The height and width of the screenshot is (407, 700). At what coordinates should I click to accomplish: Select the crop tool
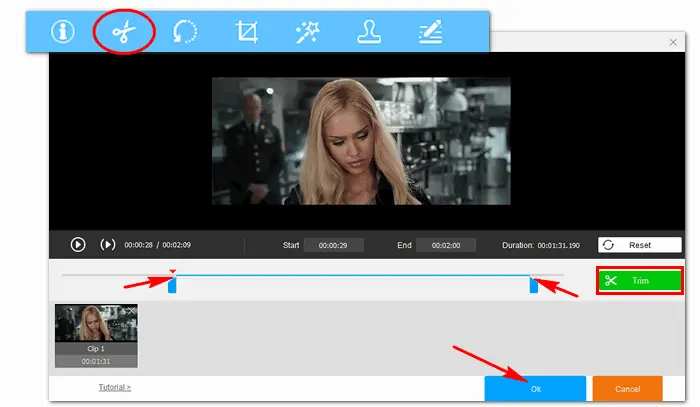(246, 32)
